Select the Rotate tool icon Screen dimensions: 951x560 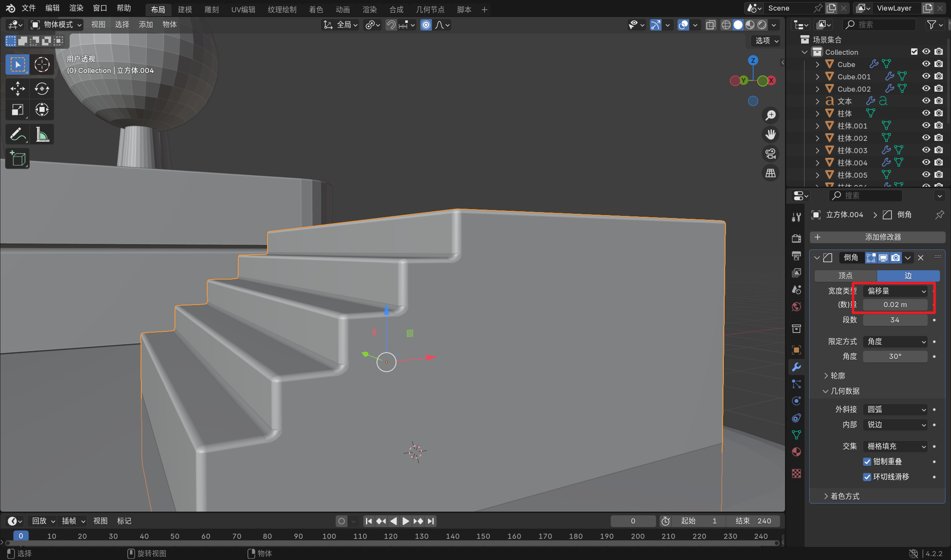(x=42, y=89)
